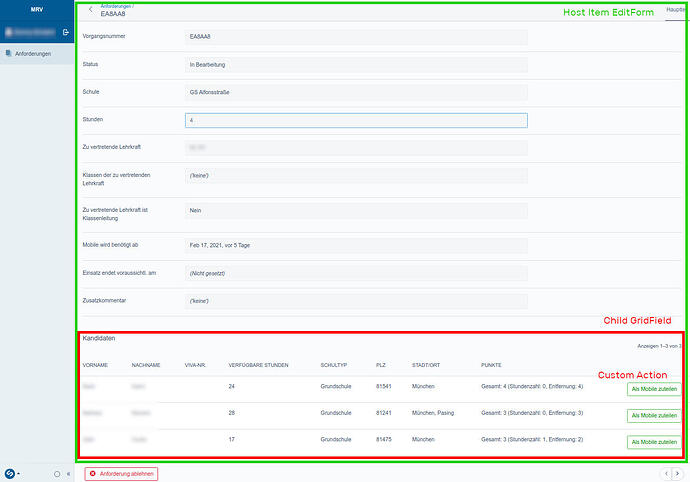690x482 pixels.
Task: Go to next record with the right arrow
Action: coord(677,473)
